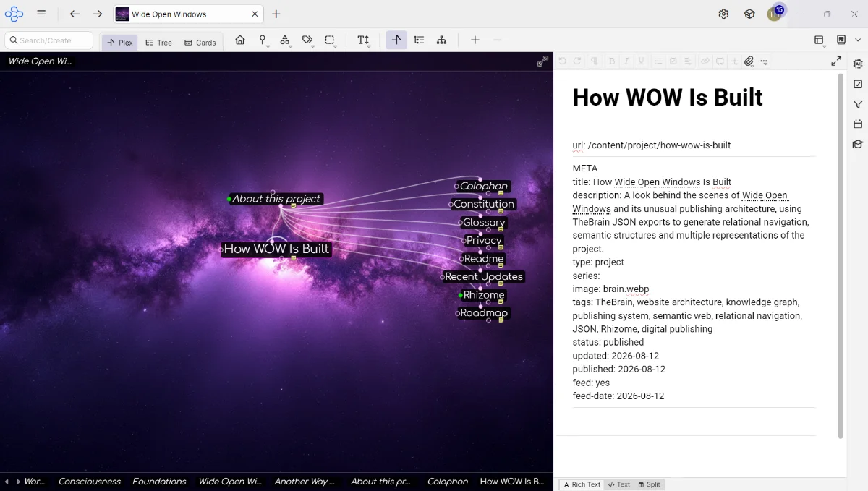This screenshot has width=868, height=491.
Task: Go to the Home thought
Action: pyautogui.click(x=240, y=40)
